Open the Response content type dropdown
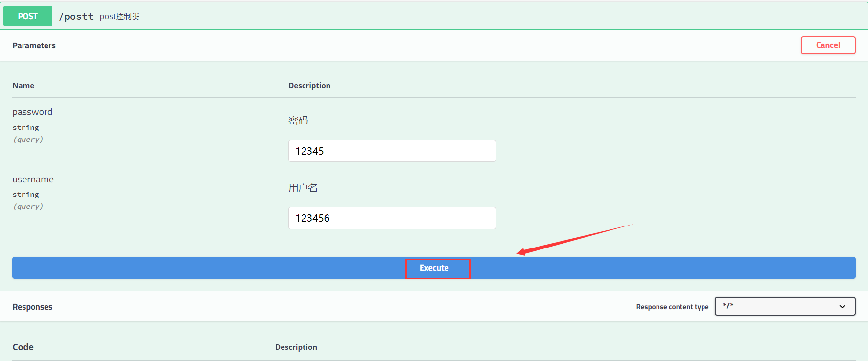The height and width of the screenshot is (361, 868). coord(785,306)
